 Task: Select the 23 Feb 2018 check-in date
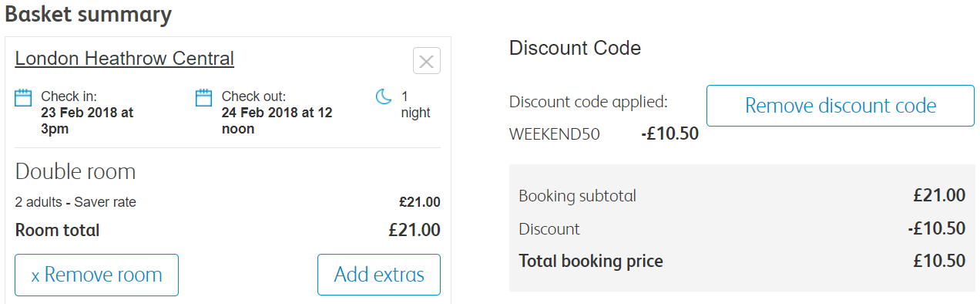pyautogui.click(x=87, y=120)
